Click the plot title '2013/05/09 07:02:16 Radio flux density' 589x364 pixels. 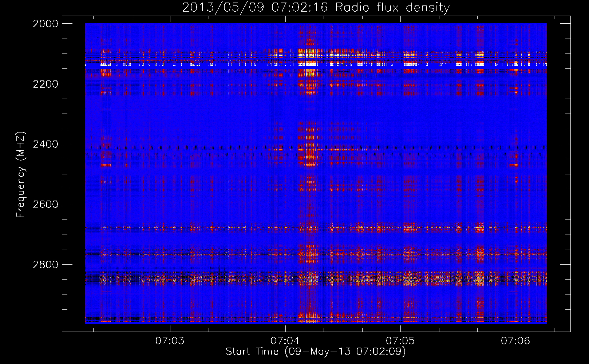316,7
